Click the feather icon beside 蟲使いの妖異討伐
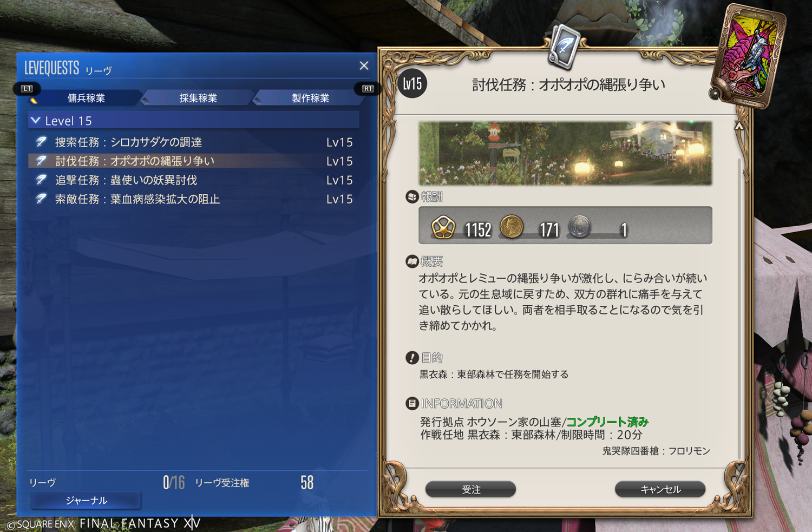The image size is (812, 532). pyautogui.click(x=41, y=180)
